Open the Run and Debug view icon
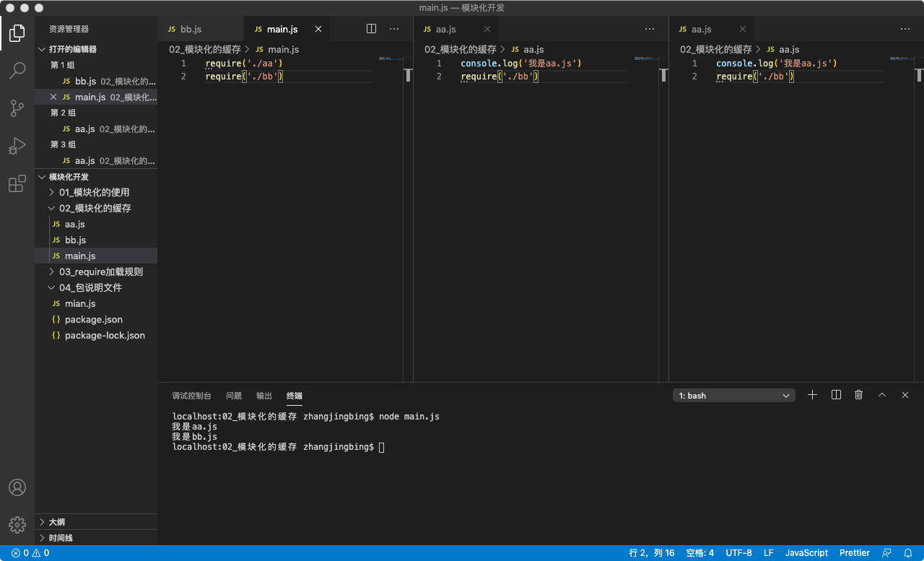 coord(17,146)
